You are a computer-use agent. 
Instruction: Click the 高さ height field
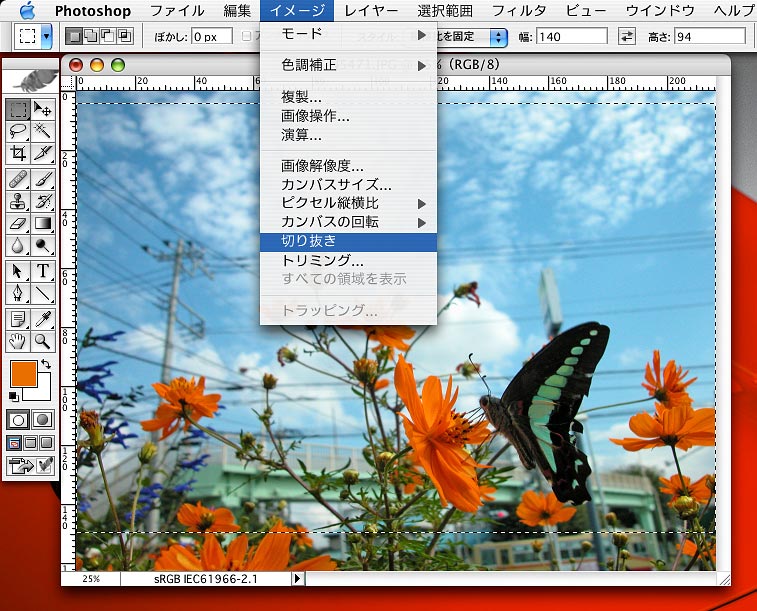point(710,37)
